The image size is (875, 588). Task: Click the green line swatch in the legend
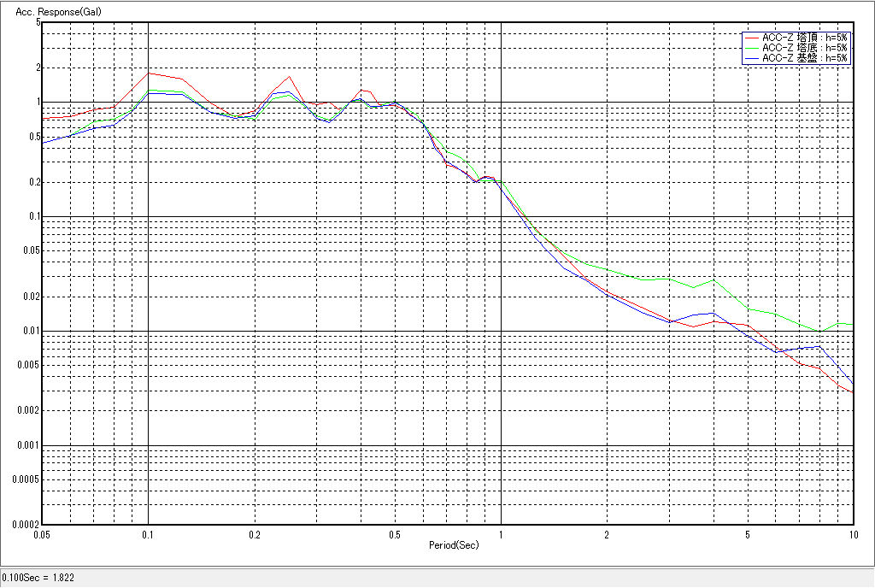click(x=752, y=48)
